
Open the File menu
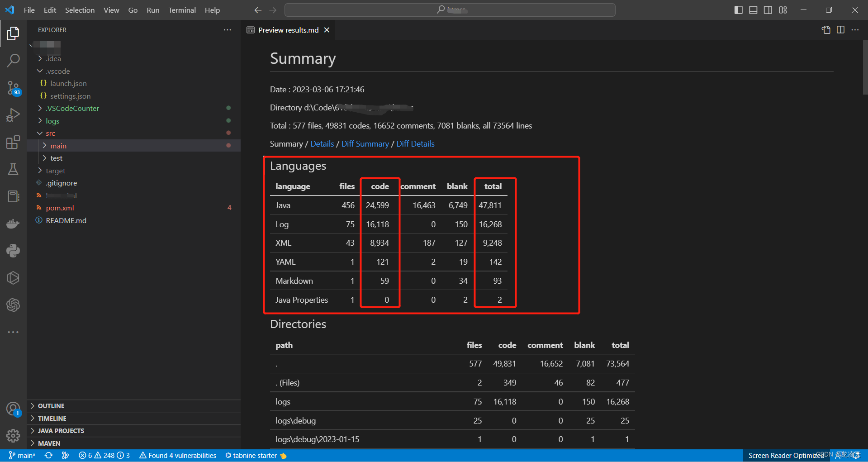(29, 10)
